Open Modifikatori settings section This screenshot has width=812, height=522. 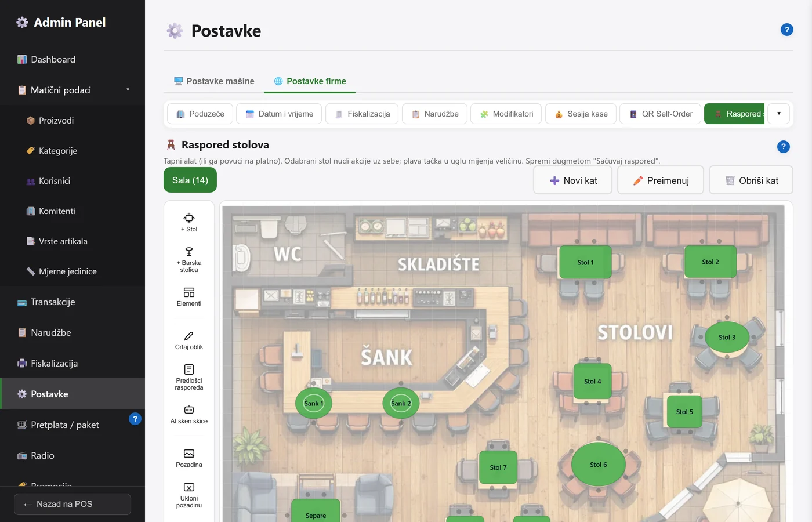tap(506, 114)
